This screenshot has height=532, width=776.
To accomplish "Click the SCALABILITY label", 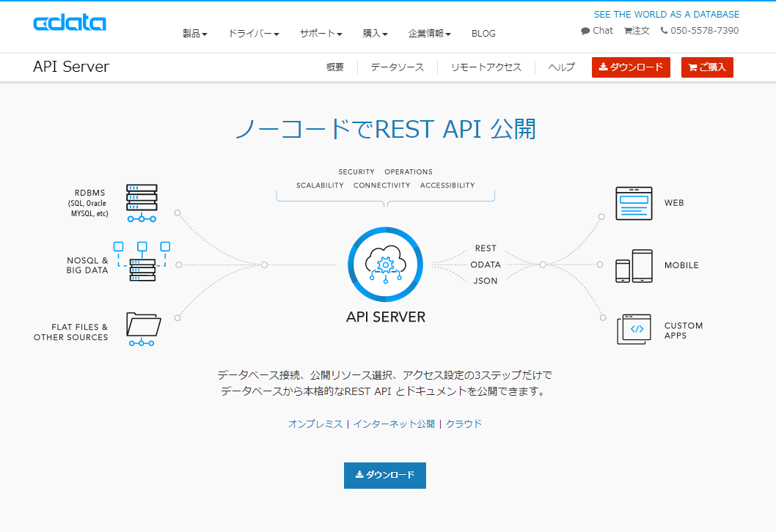I will tap(320, 185).
